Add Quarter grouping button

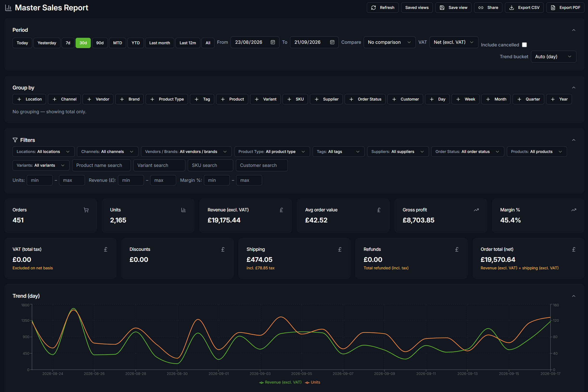point(528,99)
